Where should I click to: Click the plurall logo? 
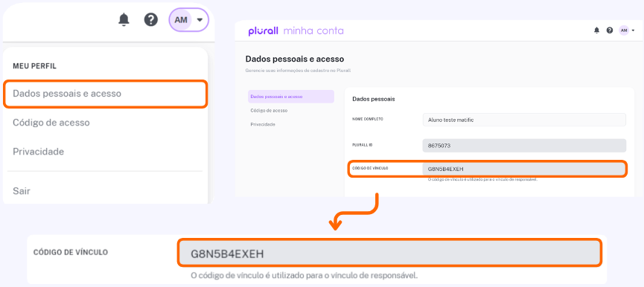(x=264, y=31)
